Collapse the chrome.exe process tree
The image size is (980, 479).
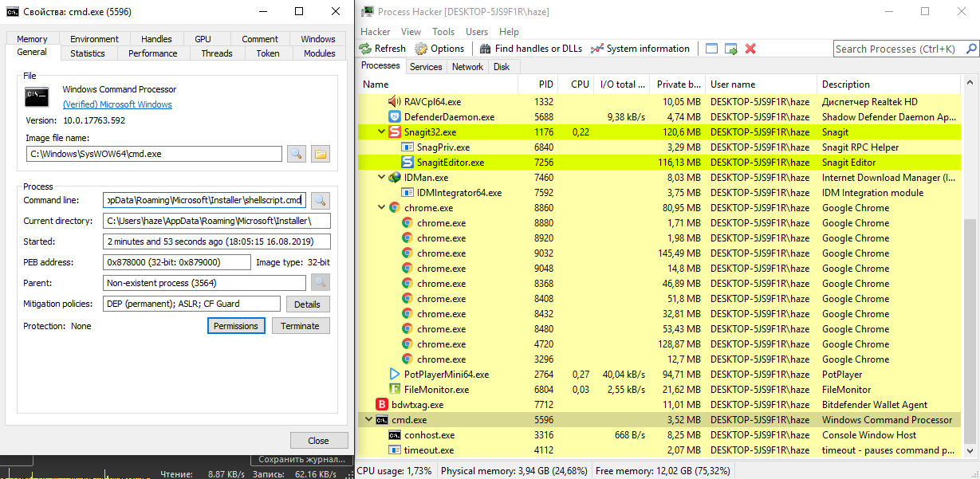point(381,208)
